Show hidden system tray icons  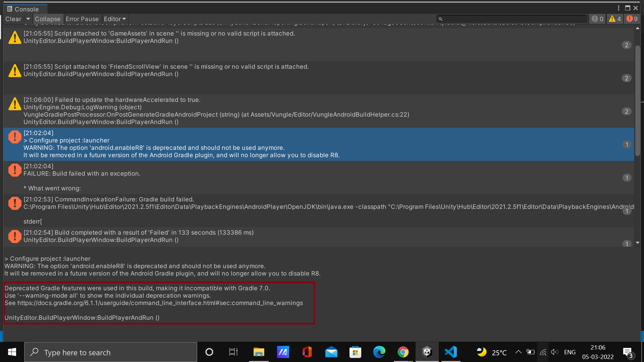point(518,352)
